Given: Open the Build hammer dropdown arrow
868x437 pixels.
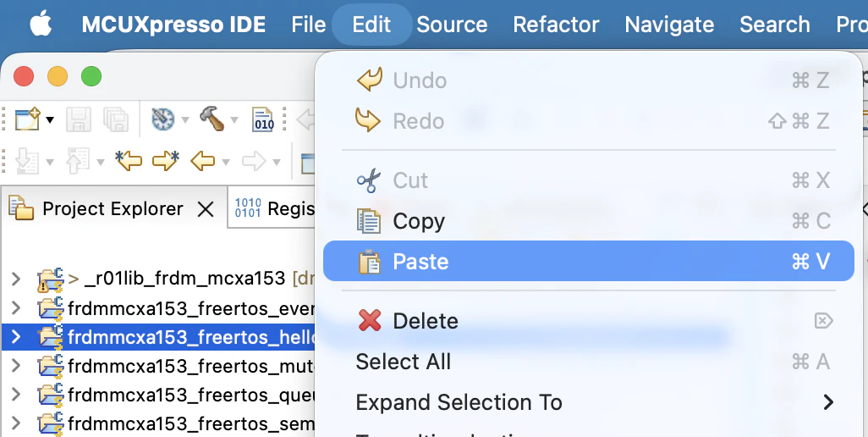Looking at the screenshot, I should pyautogui.click(x=234, y=119).
